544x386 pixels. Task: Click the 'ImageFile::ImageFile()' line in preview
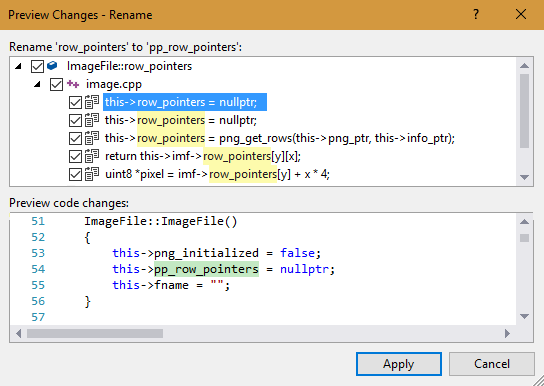(x=161, y=222)
